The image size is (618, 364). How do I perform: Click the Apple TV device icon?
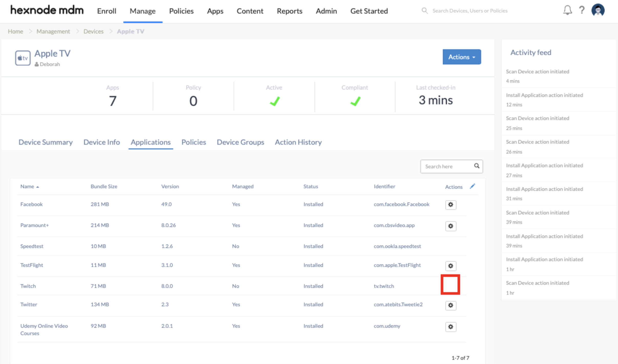[x=23, y=58]
